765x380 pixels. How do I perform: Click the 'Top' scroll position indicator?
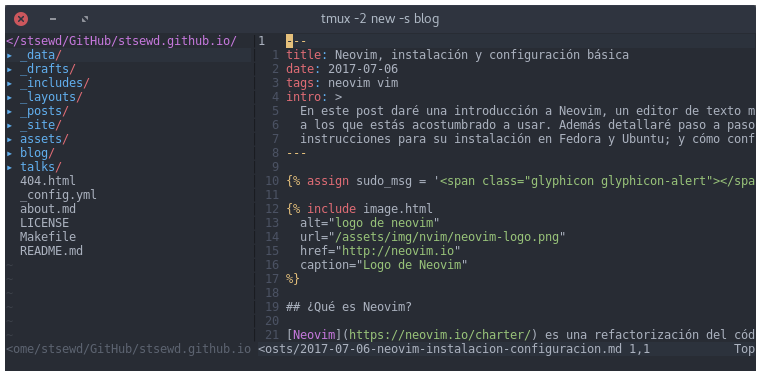tap(744, 349)
